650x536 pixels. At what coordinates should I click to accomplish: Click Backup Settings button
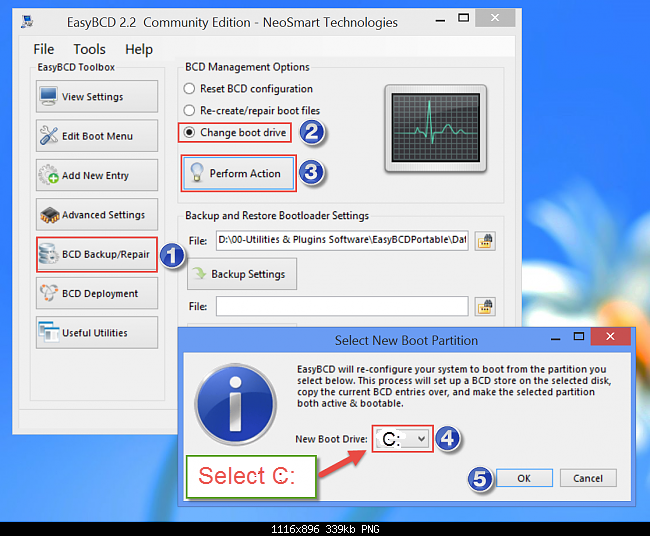click(x=242, y=274)
